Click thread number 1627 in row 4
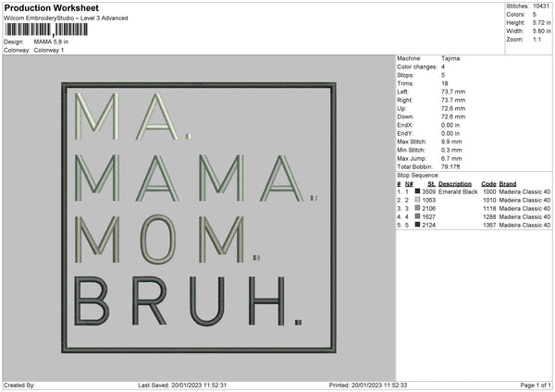 428,217
